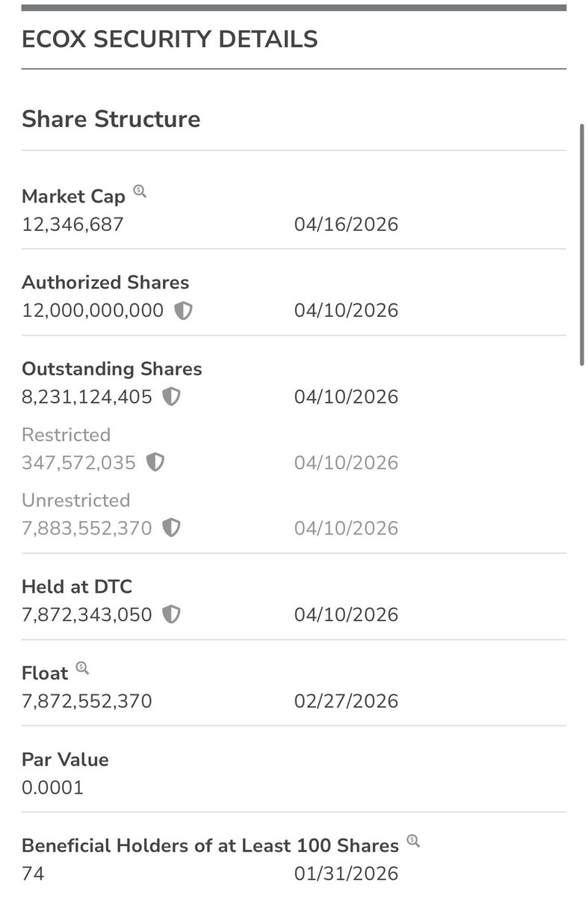Screen dimensions: 588x897
Task: Click the shield icon beside Authorized Shares value
Action: (183, 311)
